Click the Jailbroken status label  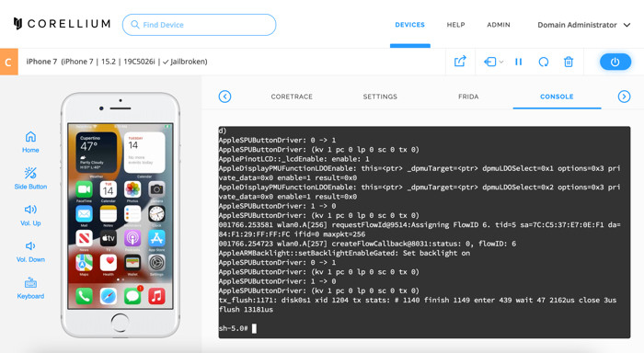pyautogui.click(x=185, y=62)
